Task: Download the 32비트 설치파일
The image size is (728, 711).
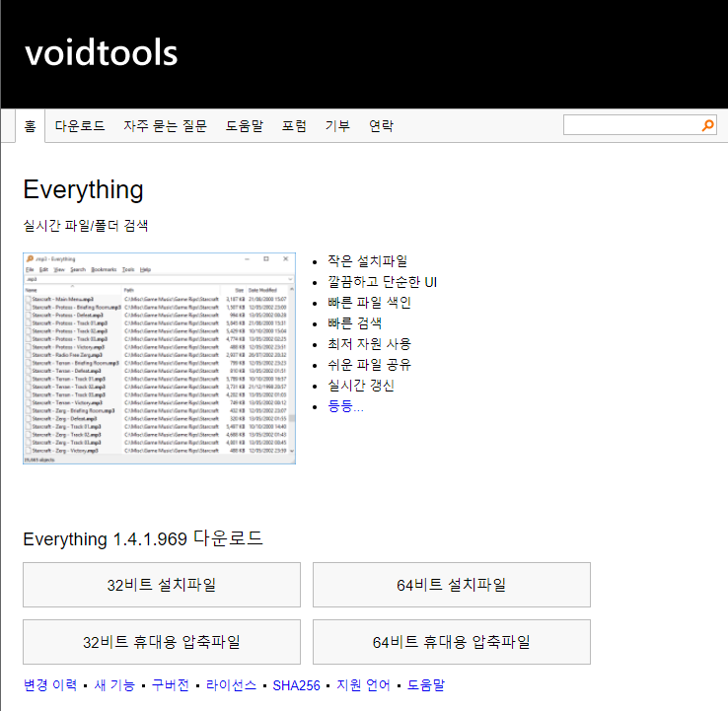Action: coord(162,585)
